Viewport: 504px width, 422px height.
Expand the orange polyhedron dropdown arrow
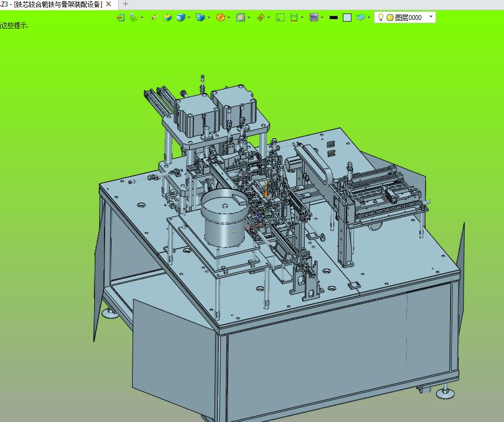click(x=229, y=18)
